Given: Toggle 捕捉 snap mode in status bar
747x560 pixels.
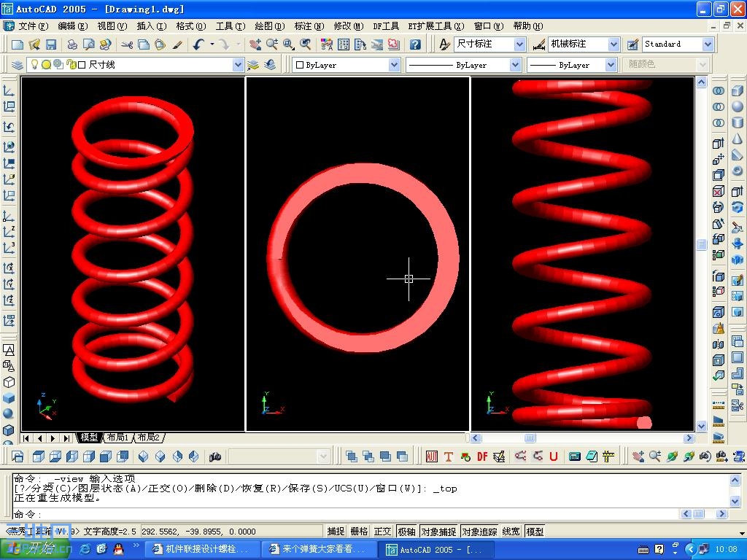Looking at the screenshot, I should point(336,532).
